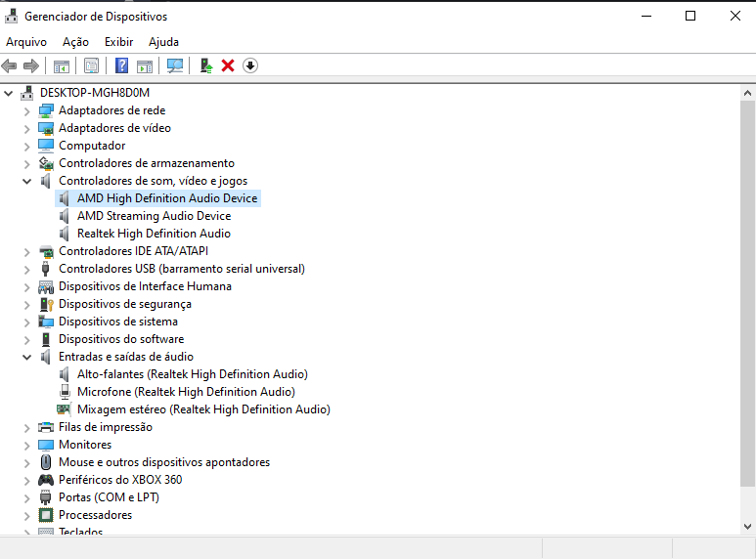Open the Properties toolbar icon
The width and height of the screenshot is (756, 559).
[91, 65]
